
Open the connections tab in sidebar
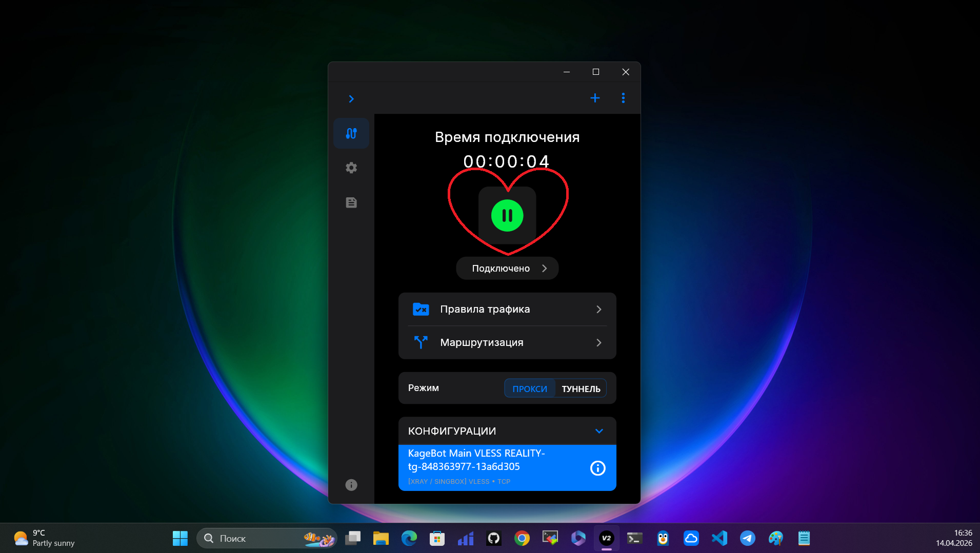coord(351,133)
